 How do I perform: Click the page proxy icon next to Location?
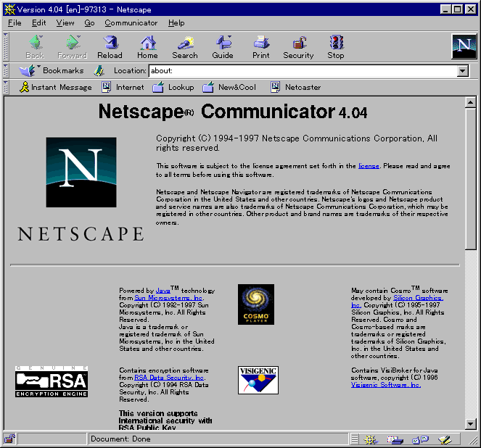(99, 71)
